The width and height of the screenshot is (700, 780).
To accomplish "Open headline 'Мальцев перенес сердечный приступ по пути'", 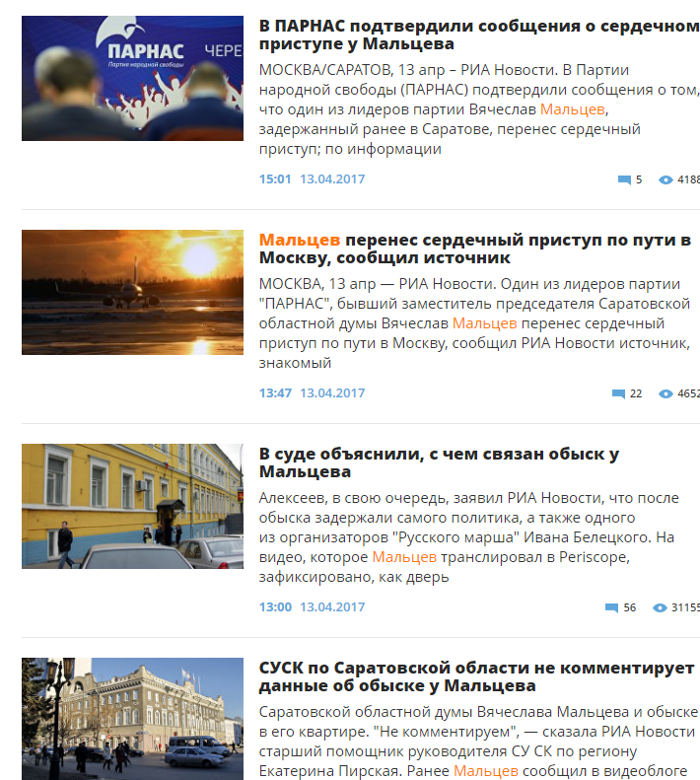I will (x=474, y=248).
